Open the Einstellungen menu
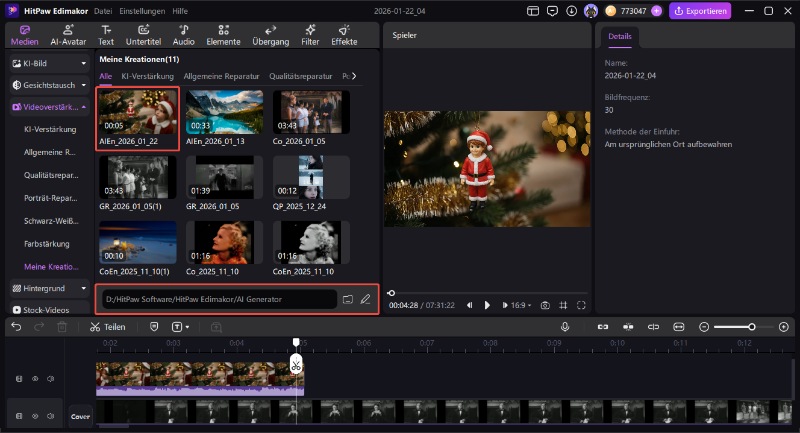The image size is (800, 433). coord(142,10)
